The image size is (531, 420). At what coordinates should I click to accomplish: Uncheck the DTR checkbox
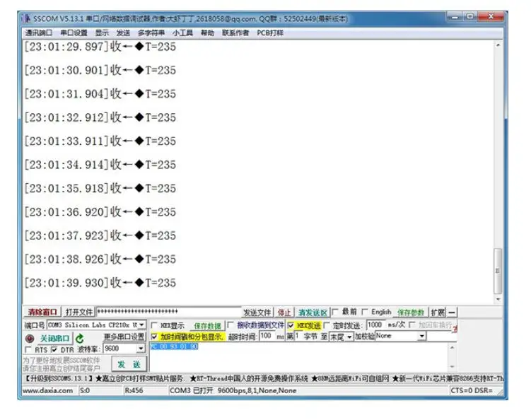[x=54, y=349]
